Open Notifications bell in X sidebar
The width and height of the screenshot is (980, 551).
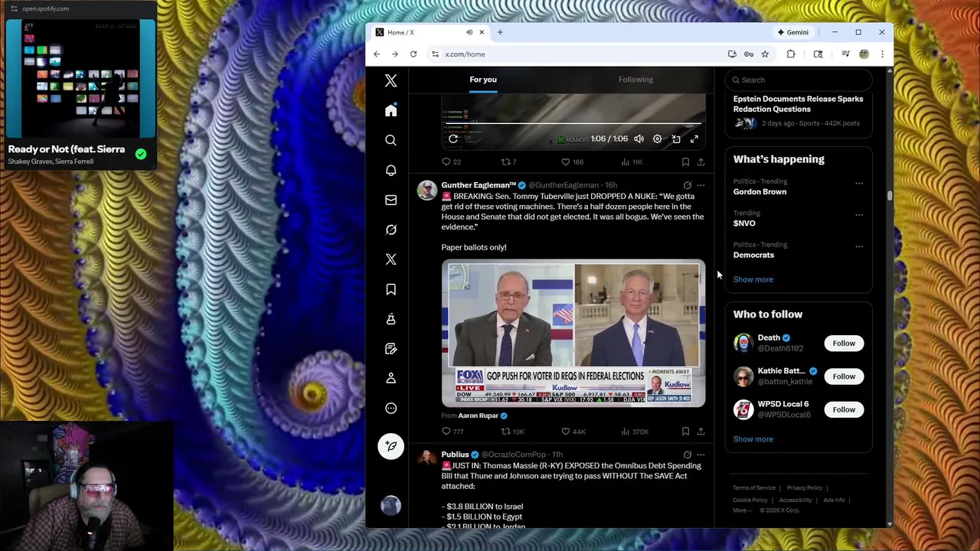point(390,170)
